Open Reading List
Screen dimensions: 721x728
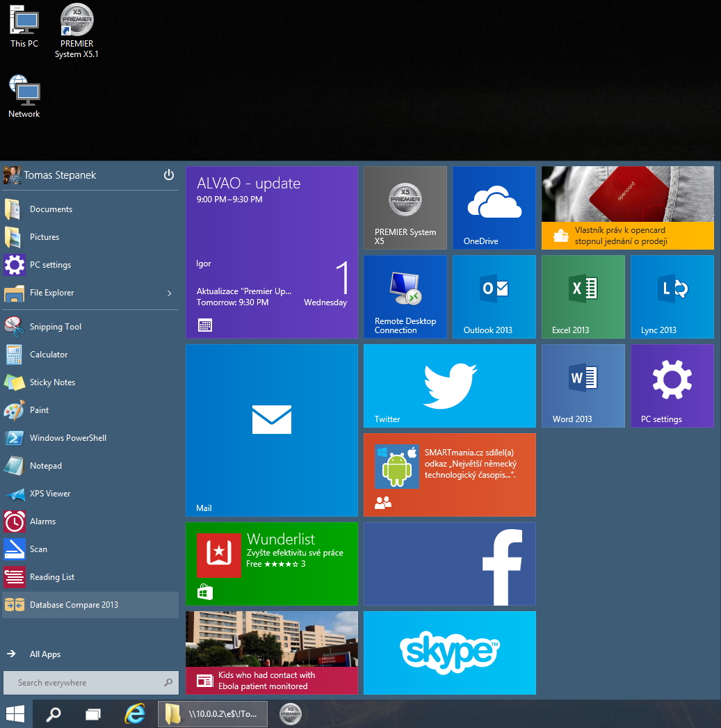[90, 577]
